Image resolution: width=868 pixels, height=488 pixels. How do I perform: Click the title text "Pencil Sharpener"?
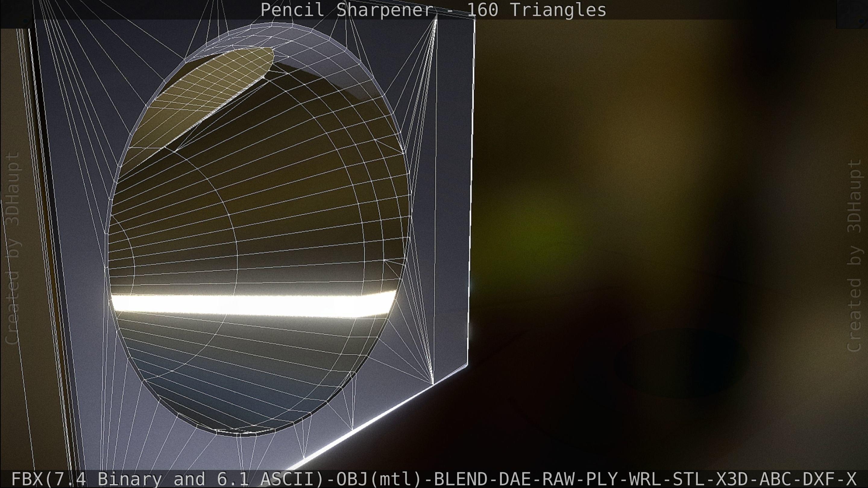tap(347, 10)
